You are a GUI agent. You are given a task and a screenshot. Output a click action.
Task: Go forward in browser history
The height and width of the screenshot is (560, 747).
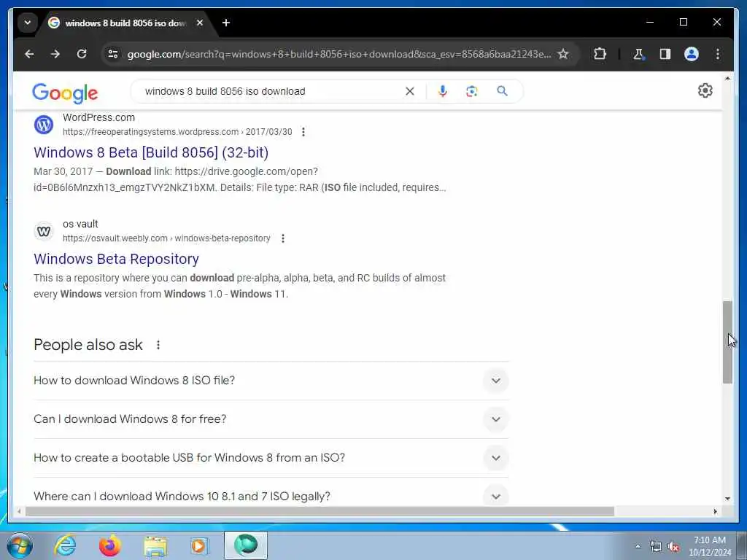(55, 54)
